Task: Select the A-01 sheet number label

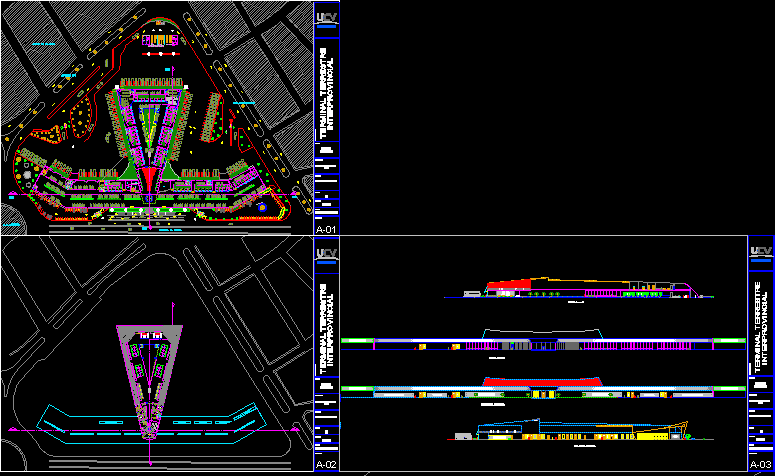Action: (x=326, y=229)
